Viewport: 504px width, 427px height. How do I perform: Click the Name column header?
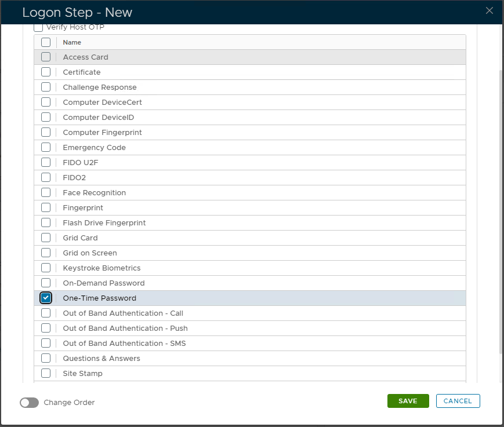pyautogui.click(x=72, y=42)
